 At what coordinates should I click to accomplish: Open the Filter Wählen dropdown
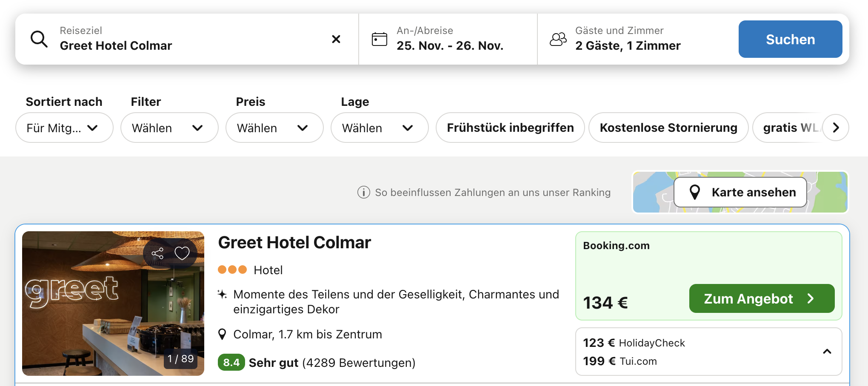pos(169,128)
